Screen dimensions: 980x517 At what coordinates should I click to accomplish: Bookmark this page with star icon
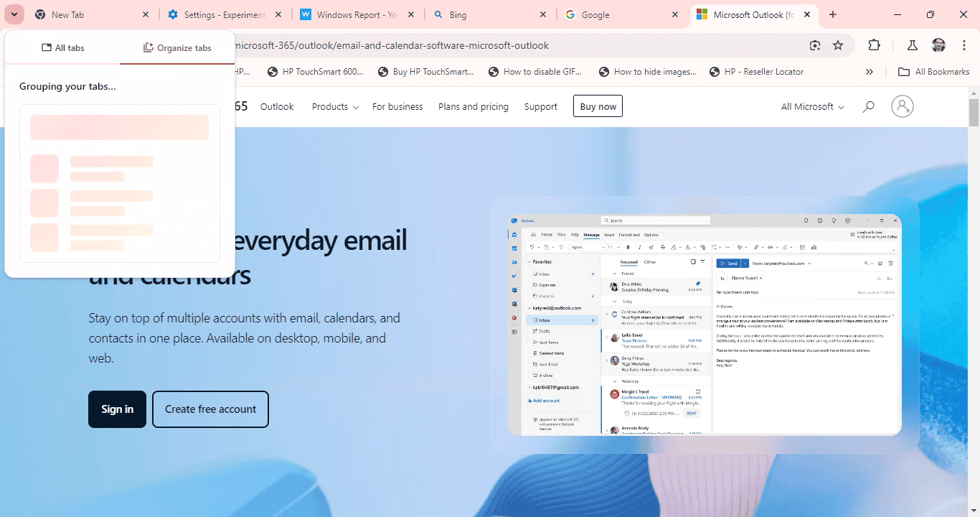pyautogui.click(x=838, y=45)
